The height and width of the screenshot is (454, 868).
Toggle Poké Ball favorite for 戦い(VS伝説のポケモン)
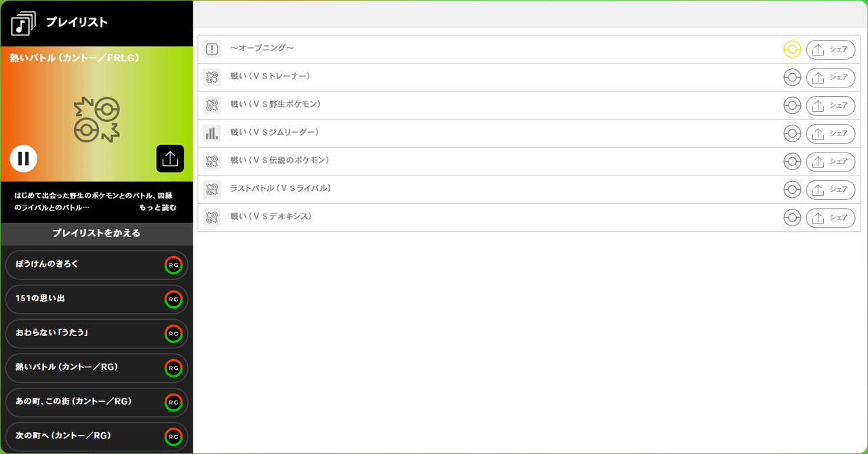click(x=792, y=161)
